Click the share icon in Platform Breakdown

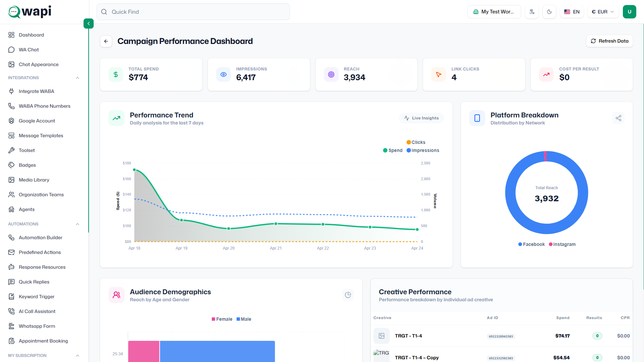point(618,118)
